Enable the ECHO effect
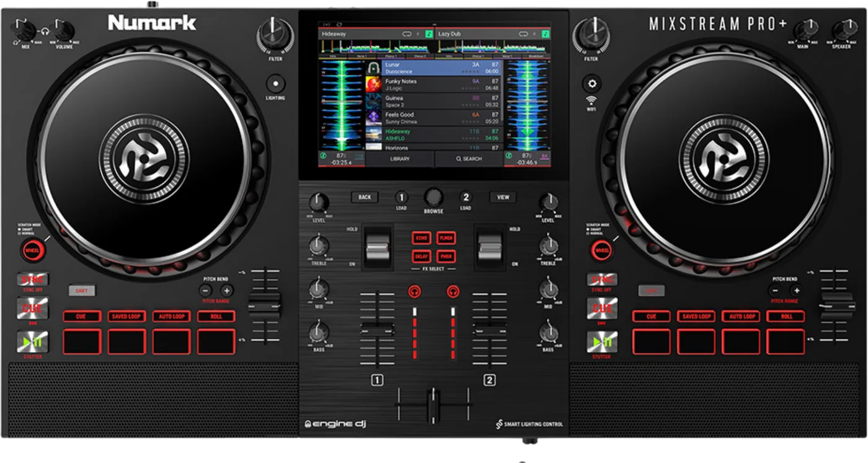The image size is (868, 463). 422,238
